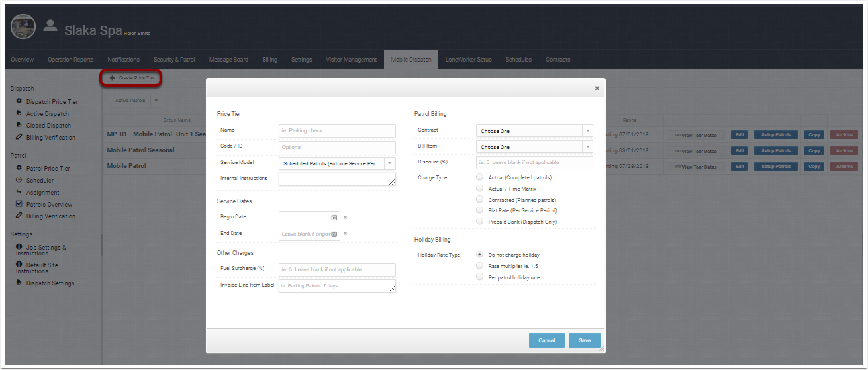868x370 pixels.
Task: Select Actual / Time Matrix charge type
Action: click(480, 189)
